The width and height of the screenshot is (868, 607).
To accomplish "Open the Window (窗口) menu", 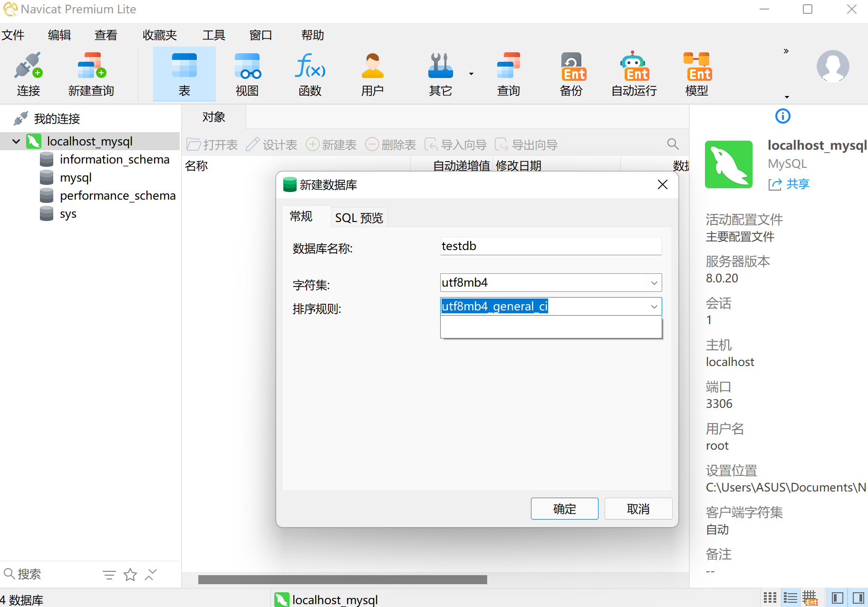I will pyautogui.click(x=260, y=35).
